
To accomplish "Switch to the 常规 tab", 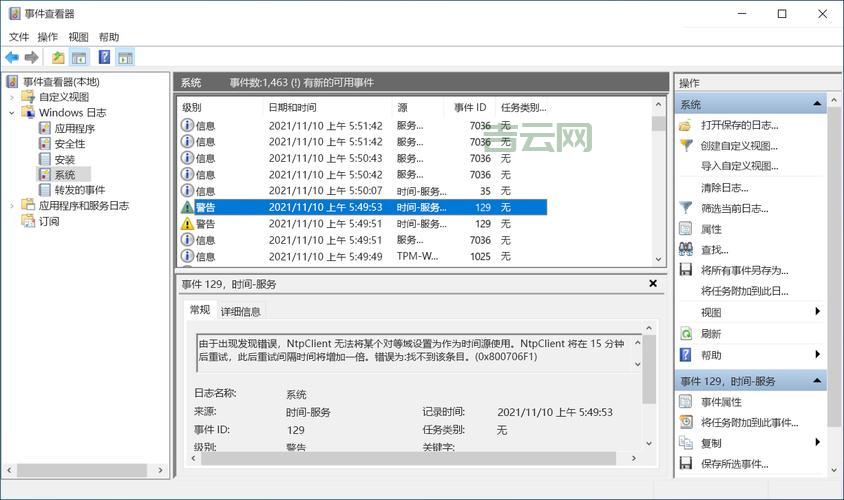I will click(200, 309).
